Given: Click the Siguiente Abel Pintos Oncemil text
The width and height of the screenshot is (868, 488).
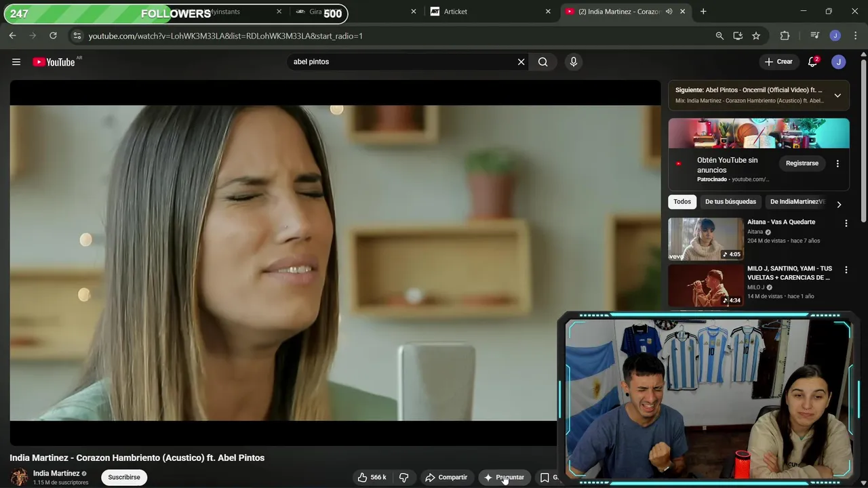Looking at the screenshot, I should coord(749,90).
